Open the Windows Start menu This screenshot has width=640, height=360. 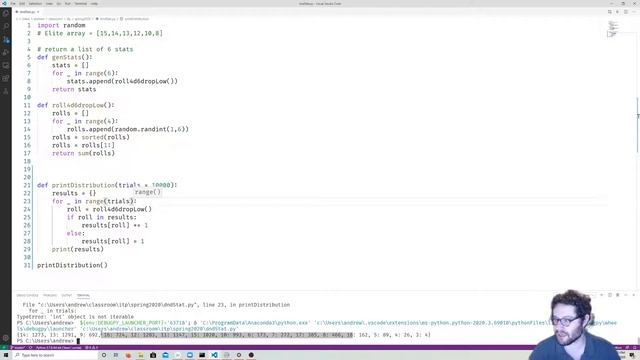(x=6, y=355)
